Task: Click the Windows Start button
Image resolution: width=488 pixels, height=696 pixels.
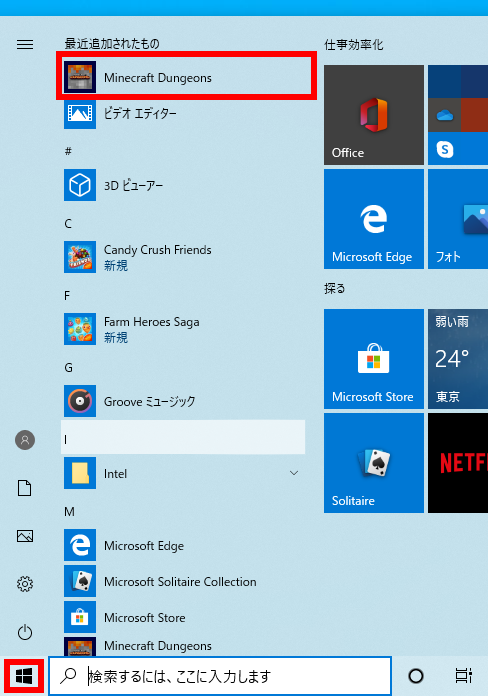Action: (24, 676)
